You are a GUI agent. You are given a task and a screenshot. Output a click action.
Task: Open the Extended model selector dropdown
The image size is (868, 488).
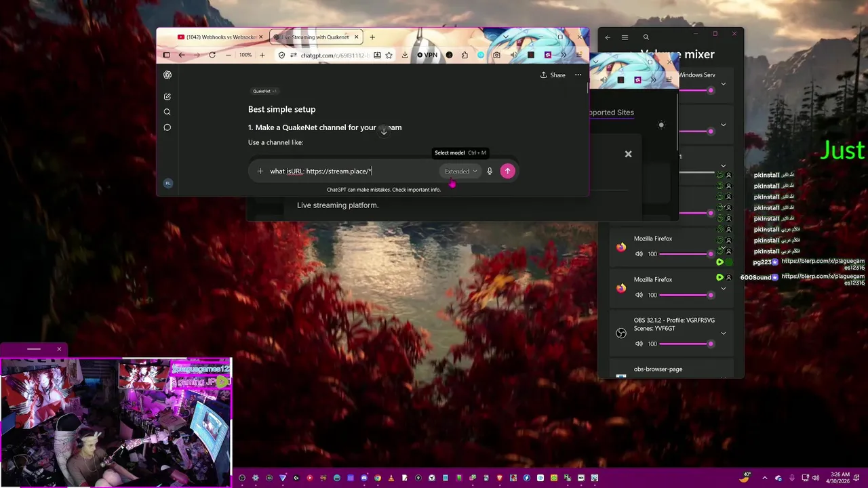461,171
